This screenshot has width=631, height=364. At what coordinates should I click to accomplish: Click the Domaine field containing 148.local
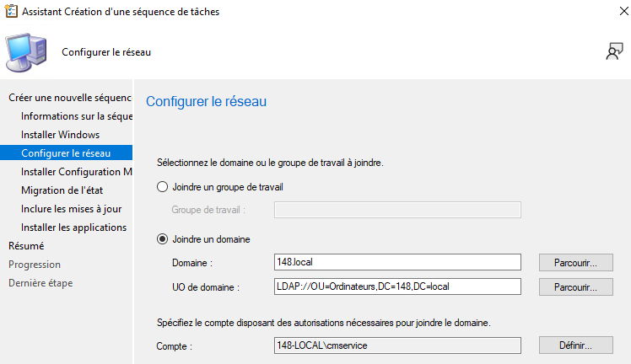click(397, 262)
